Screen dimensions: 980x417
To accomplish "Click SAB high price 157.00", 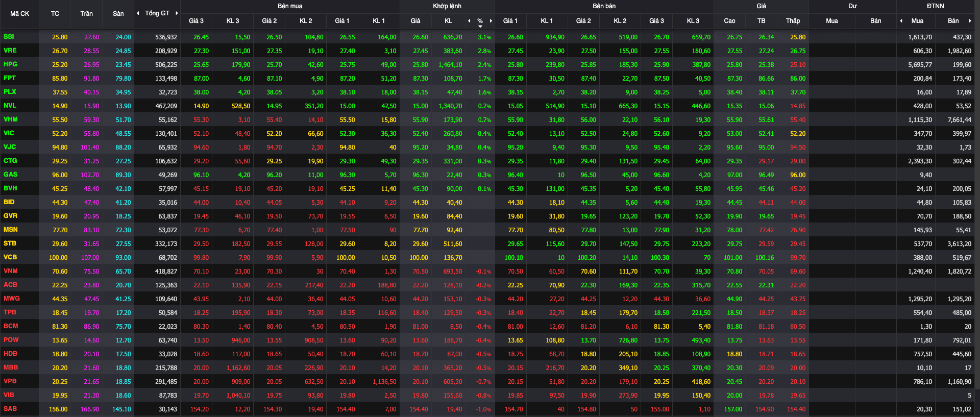I will 733,409.
